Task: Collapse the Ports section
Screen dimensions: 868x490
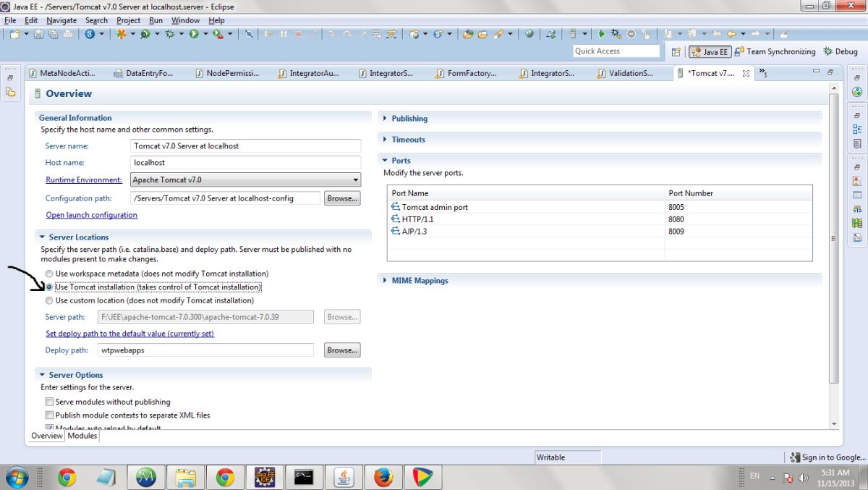Action: click(385, 161)
